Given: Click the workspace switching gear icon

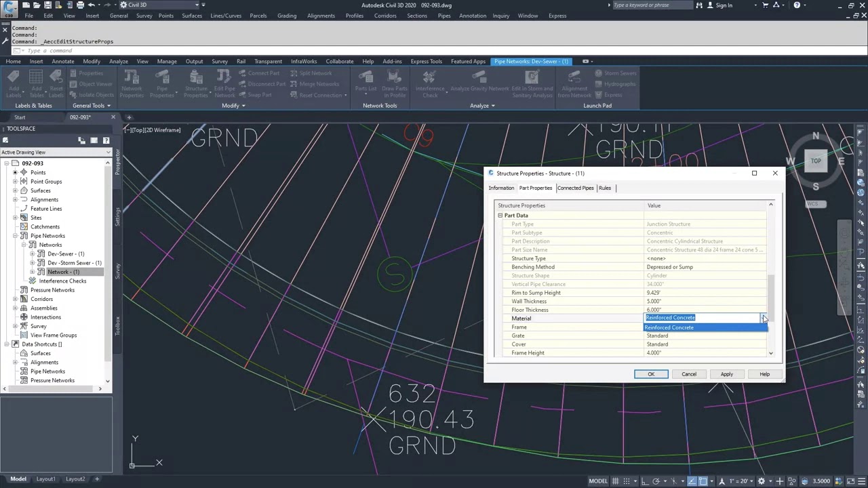Looking at the screenshot, I should (761, 481).
